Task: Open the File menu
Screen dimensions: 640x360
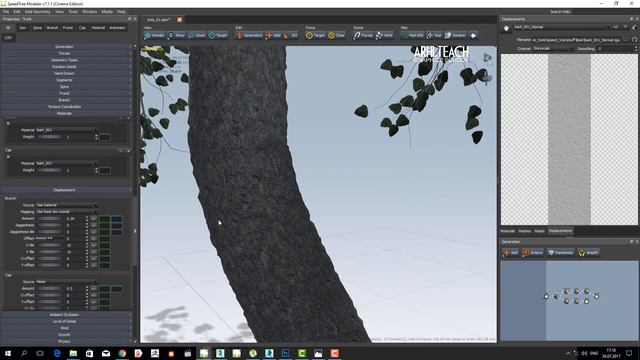Action: point(6,12)
